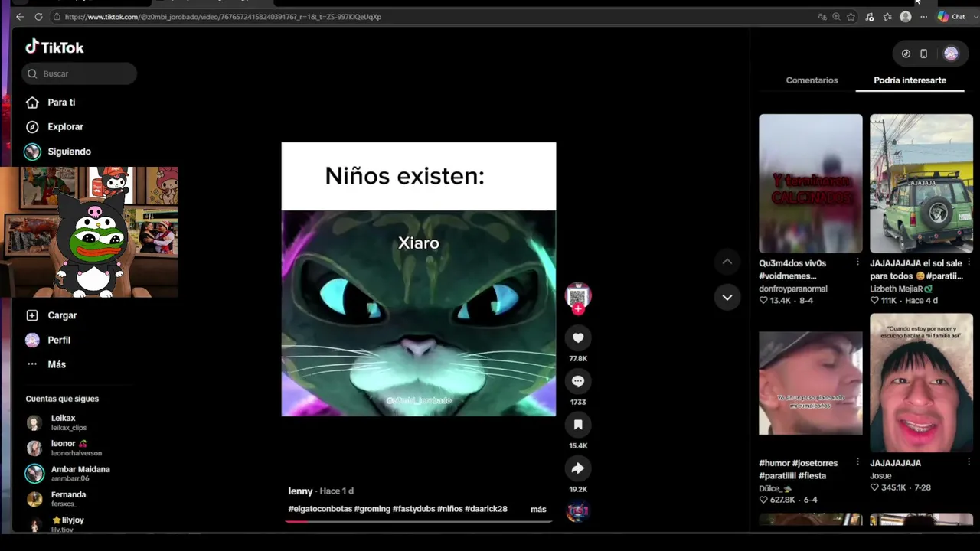Open the #elgatoconbotas hashtag

pyautogui.click(x=320, y=509)
